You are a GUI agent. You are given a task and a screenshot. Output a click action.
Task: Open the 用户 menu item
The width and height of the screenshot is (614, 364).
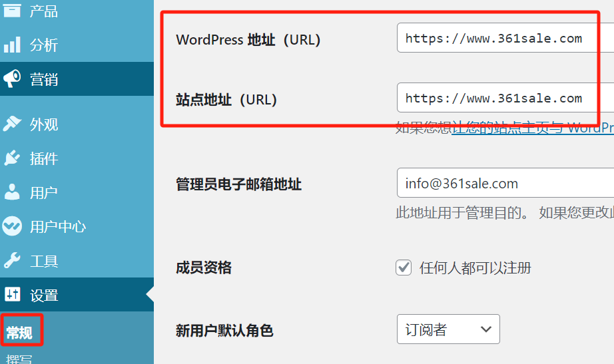click(77, 192)
